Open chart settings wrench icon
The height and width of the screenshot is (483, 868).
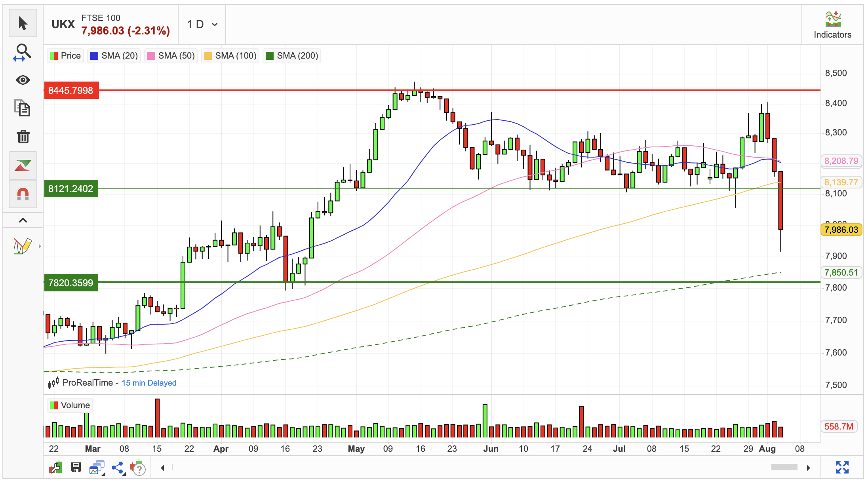55,468
